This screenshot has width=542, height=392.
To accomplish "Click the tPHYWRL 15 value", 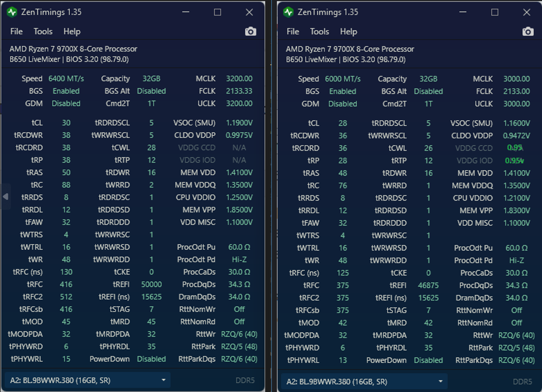I will (66, 359).
